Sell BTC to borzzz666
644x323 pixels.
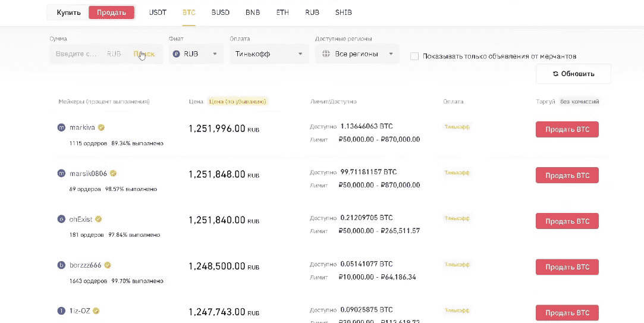pyautogui.click(x=567, y=267)
